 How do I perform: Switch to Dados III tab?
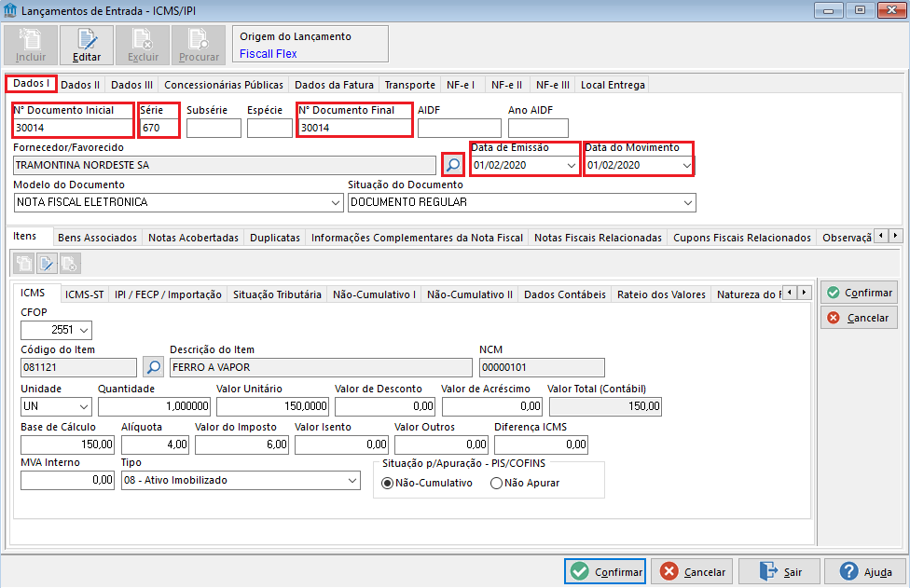[131, 85]
